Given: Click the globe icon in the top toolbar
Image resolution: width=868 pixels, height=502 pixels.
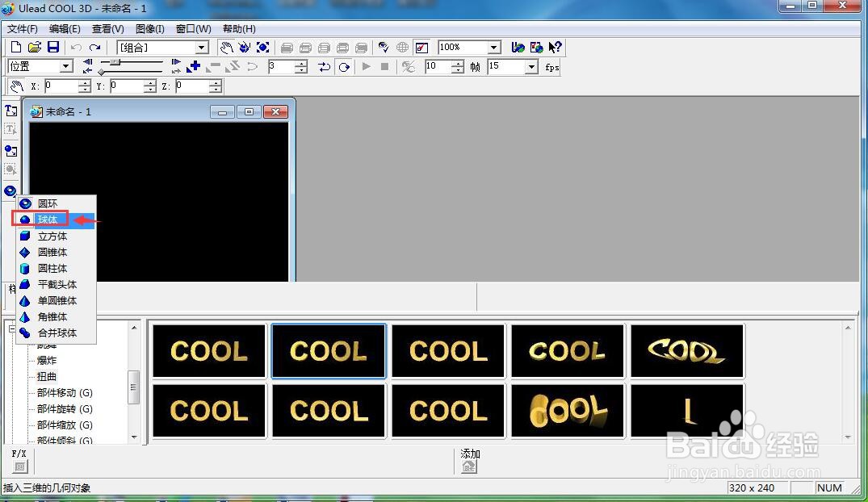Looking at the screenshot, I should tap(402, 48).
